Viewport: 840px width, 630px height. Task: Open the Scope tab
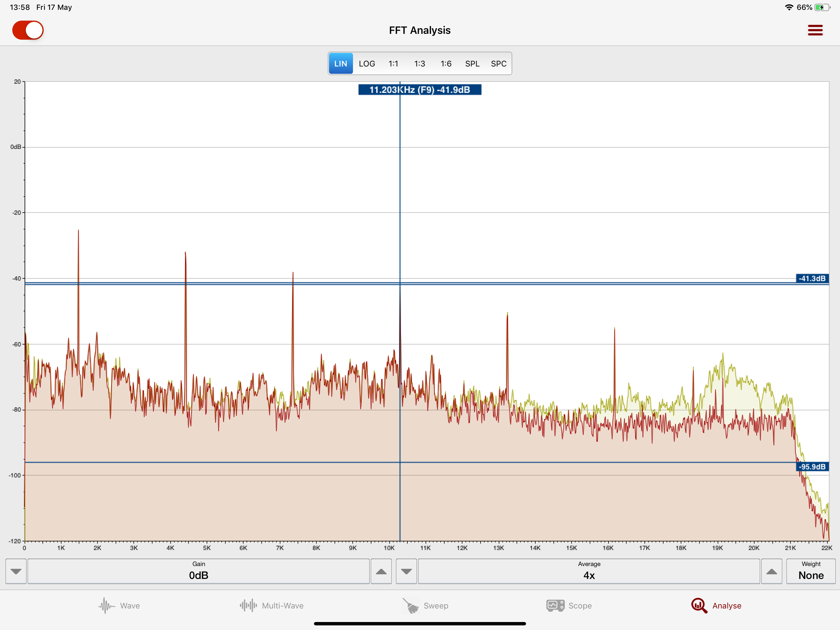pos(569,606)
